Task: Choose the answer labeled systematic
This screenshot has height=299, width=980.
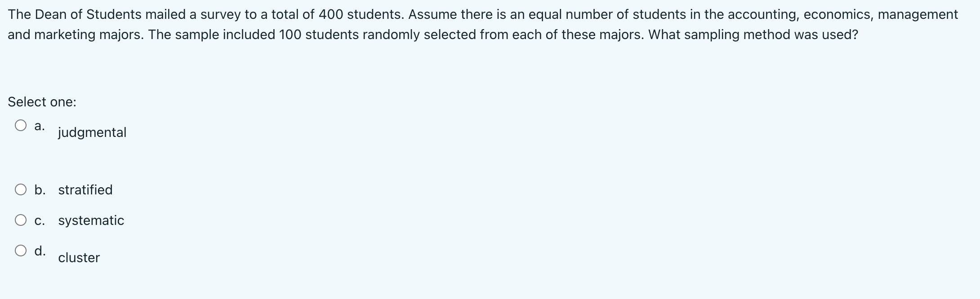Action: click(x=91, y=220)
